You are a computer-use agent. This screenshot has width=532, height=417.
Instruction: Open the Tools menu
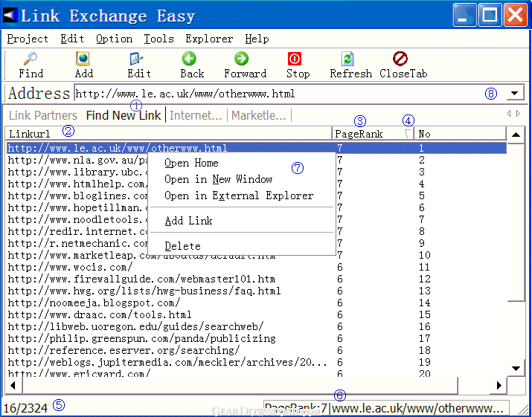tap(158, 39)
